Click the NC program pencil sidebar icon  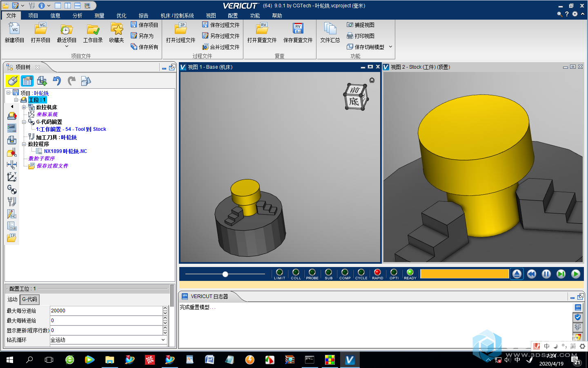coord(12,213)
